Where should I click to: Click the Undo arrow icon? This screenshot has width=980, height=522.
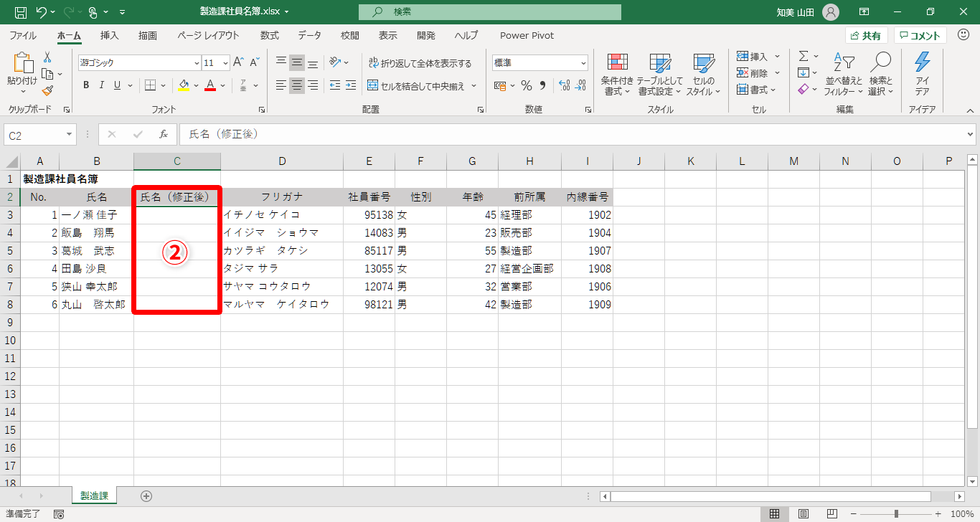pos(42,12)
